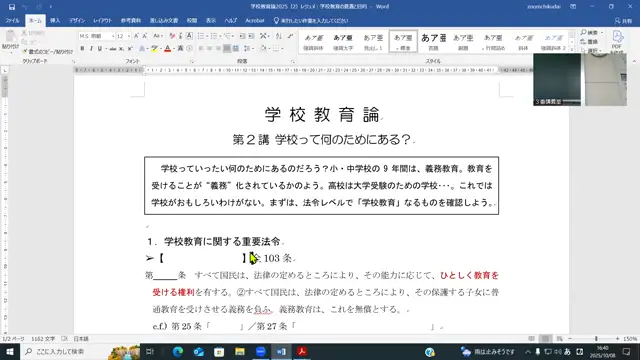
Task: Open the font name dropdown MS 明朝
Action: point(113,36)
